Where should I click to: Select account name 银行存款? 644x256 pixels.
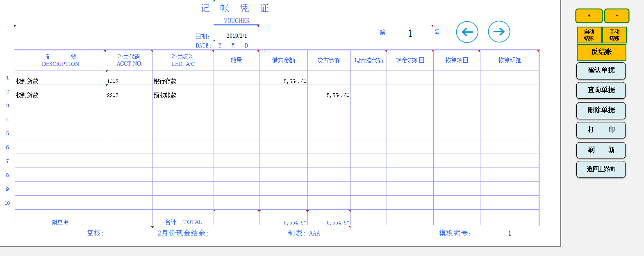pyautogui.click(x=183, y=77)
